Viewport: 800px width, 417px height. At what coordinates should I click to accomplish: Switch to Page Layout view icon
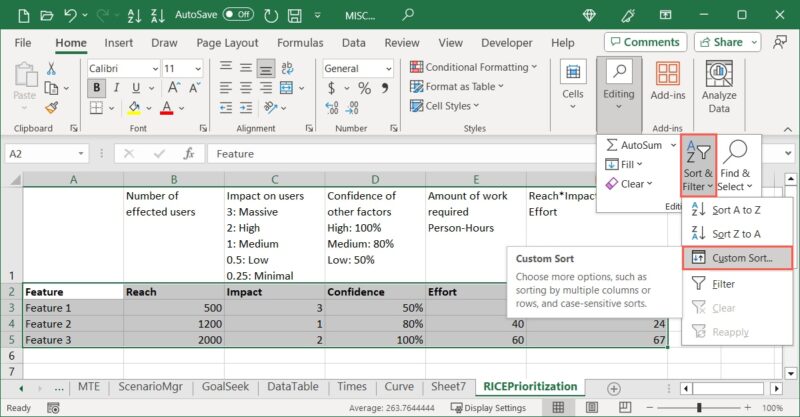[592, 407]
